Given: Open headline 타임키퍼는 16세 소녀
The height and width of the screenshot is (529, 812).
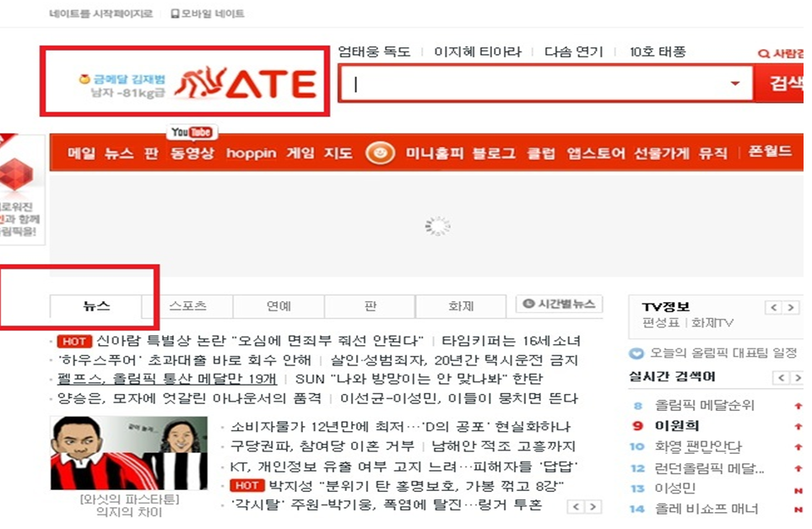Looking at the screenshot, I should [511, 341].
